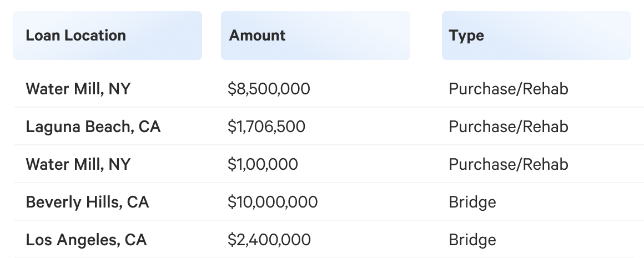The height and width of the screenshot is (258, 644).
Task: Click the $2,400,000 amount cell
Action: point(269,240)
